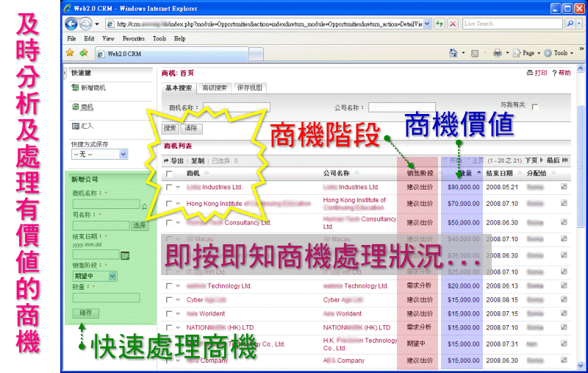This screenshot has width=588, height=373.
Task: Click the 帮助 help question mark link
Action: pos(562,73)
